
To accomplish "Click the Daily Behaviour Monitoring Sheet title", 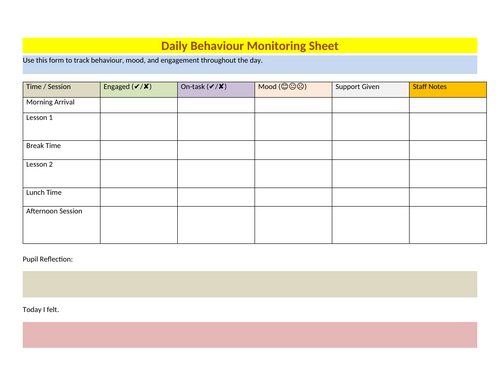I will (250, 46).
